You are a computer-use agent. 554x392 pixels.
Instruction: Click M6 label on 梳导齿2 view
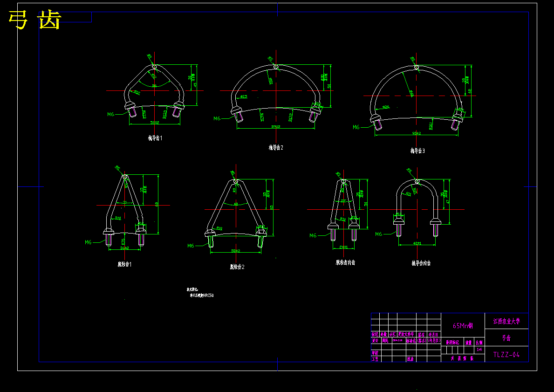[217, 118]
